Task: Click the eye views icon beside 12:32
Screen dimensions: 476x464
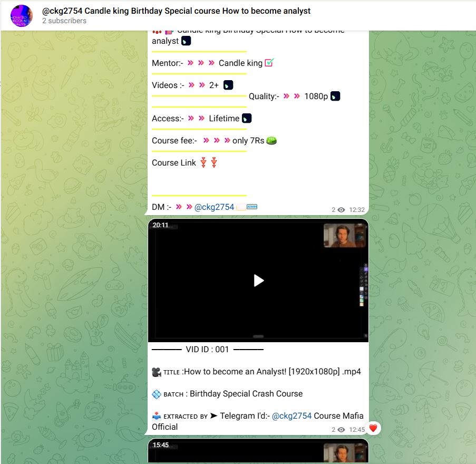Action: tap(341, 210)
